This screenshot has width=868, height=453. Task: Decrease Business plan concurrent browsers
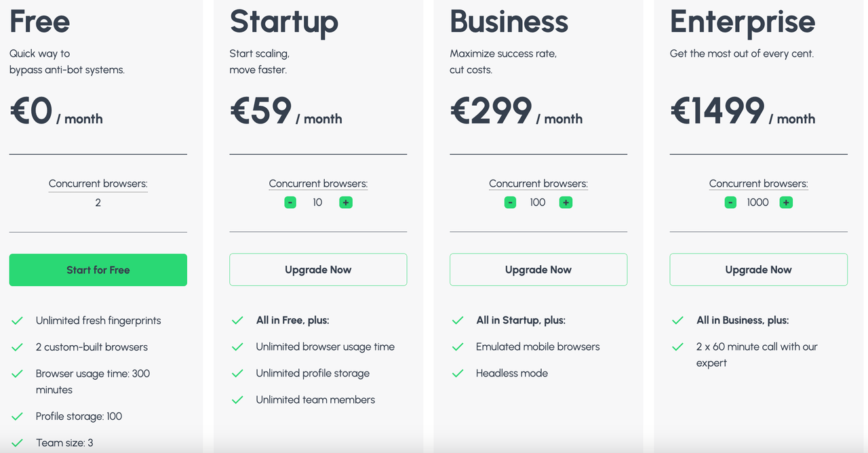[x=511, y=202]
